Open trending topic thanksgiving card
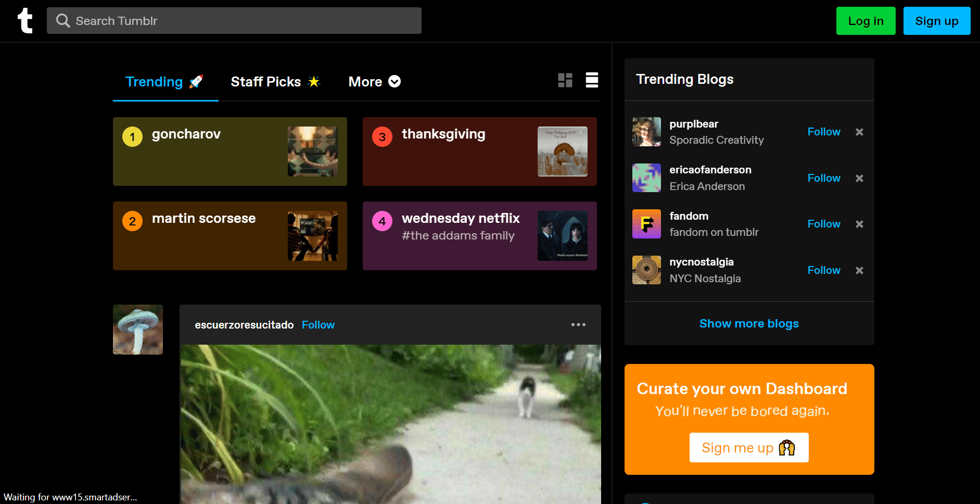Image resolution: width=980 pixels, height=504 pixels. (480, 152)
